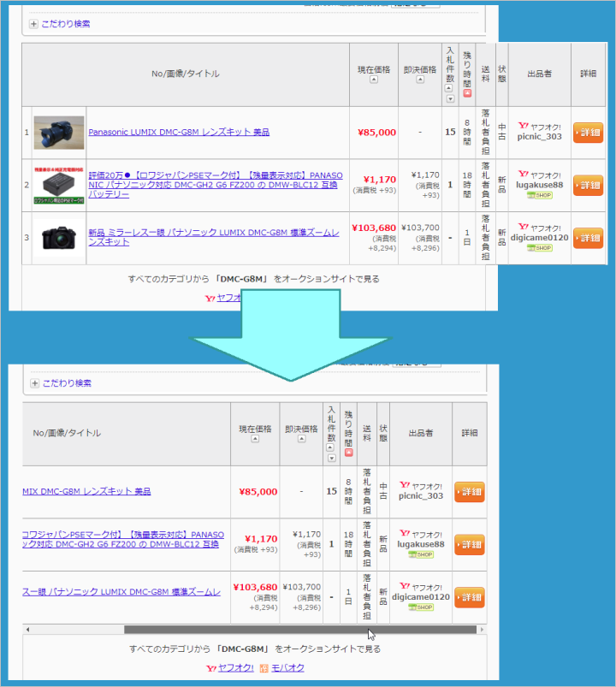Click seller name lugakuse88 in top table
616x687 pixels.
(539, 185)
